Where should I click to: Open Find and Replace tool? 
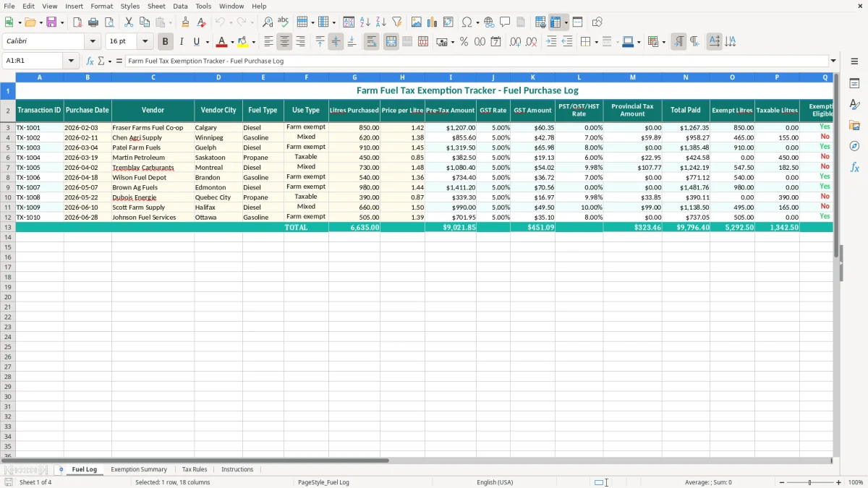click(x=268, y=22)
